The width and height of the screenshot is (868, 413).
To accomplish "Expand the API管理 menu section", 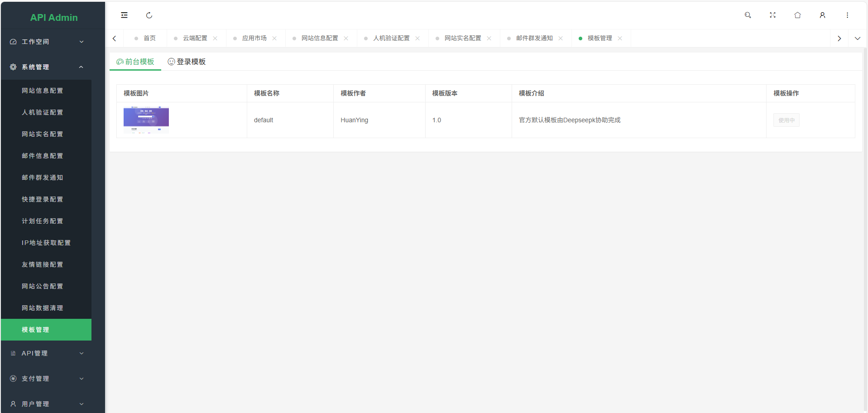I will coord(46,353).
